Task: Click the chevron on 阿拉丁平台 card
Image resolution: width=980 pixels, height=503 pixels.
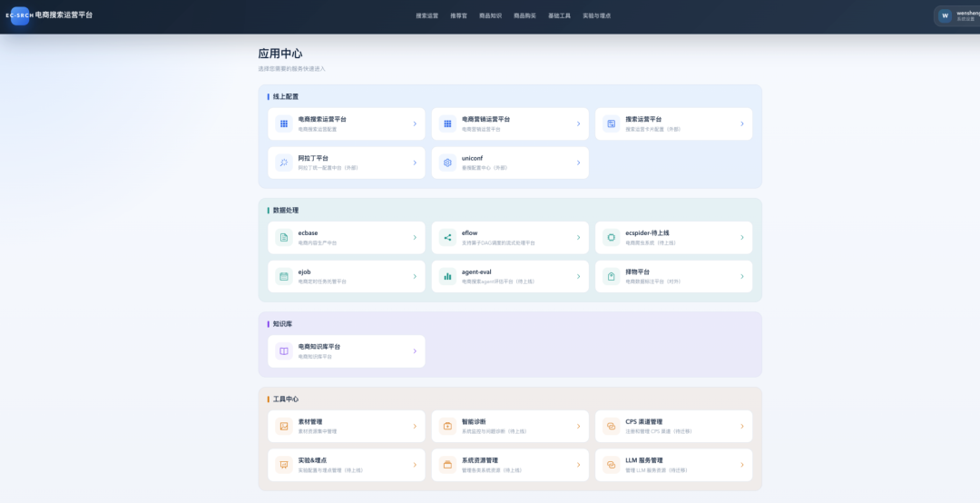Action: [x=415, y=163]
